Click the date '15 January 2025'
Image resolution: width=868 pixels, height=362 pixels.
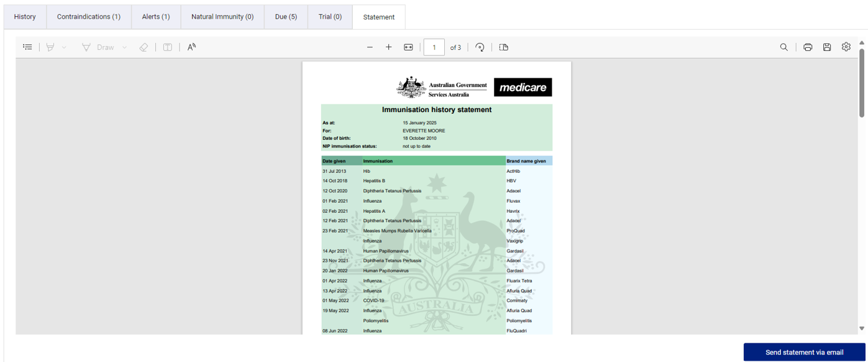[x=419, y=123]
